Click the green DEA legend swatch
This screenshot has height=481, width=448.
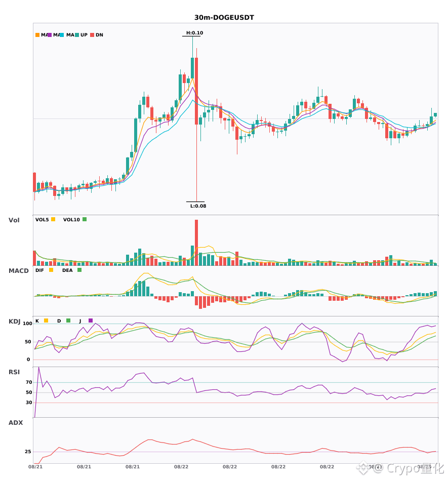(x=79, y=270)
